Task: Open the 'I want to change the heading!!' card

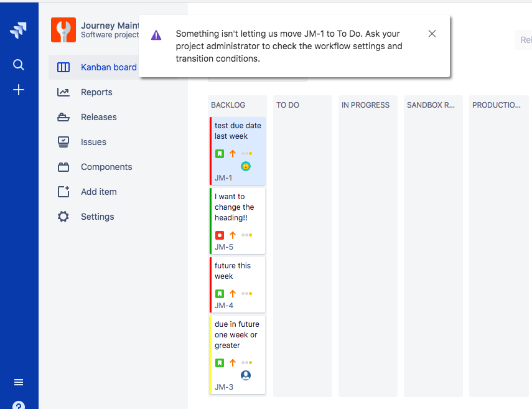Action: click(238, 220)
